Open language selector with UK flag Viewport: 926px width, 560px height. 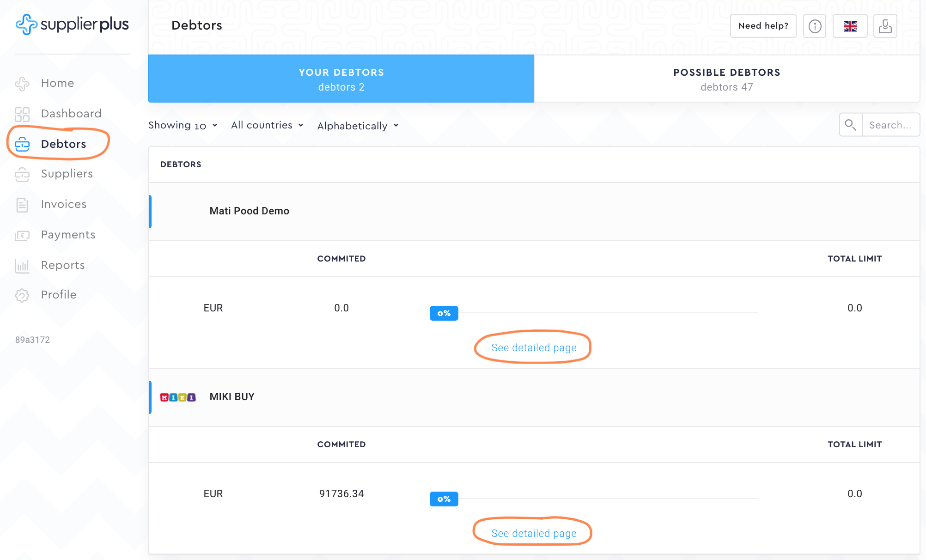tap(850, 26)
